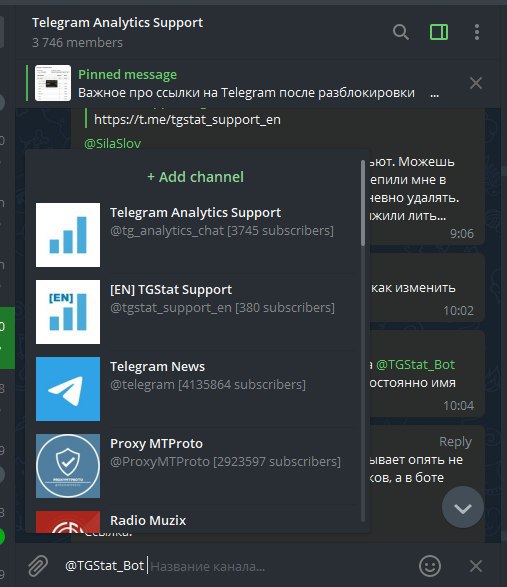Click + Add channel button
507x587 pixels.
195,177
